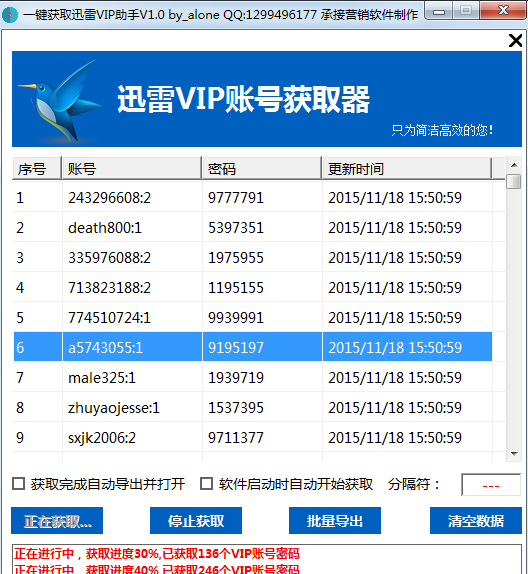Click the hummingbird logo in the banner

(x=60, y=100)
